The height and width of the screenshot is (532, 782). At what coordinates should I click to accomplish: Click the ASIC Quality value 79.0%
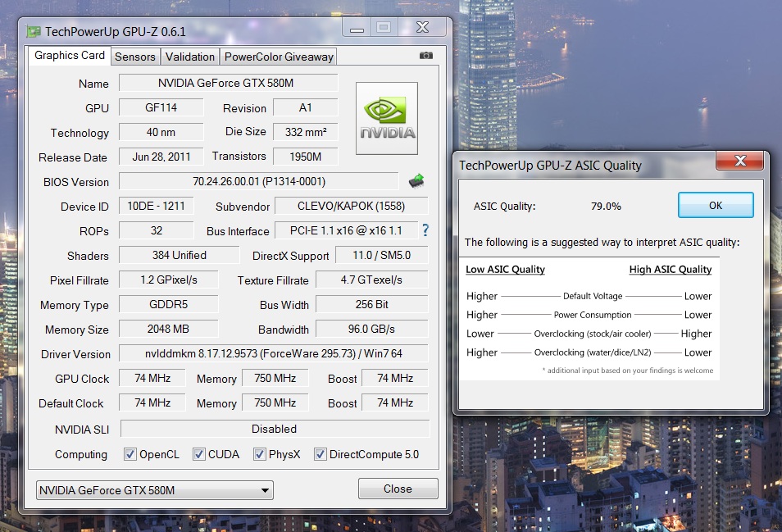coord(606,206)
